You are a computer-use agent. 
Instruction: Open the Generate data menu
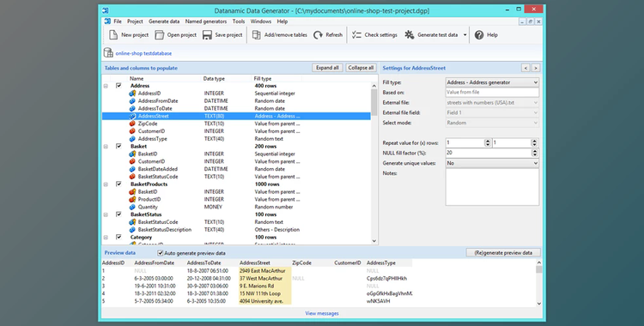(164, 21)
